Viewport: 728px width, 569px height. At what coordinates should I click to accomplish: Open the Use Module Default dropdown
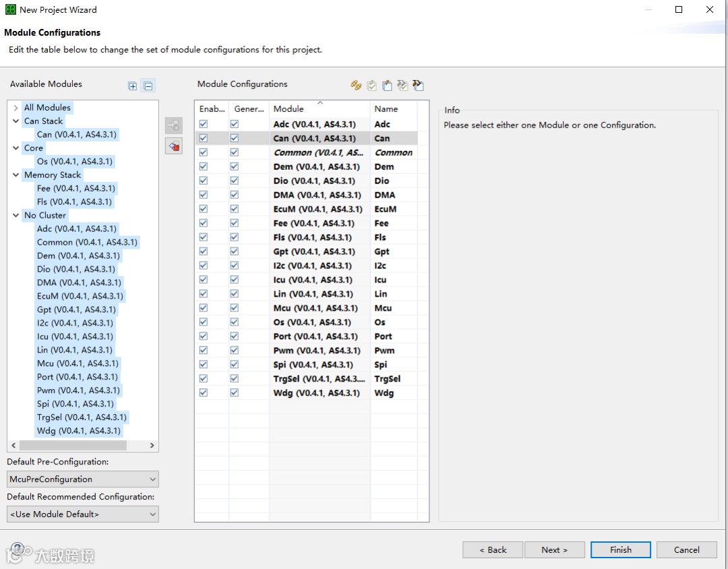(x=83, y=514)
